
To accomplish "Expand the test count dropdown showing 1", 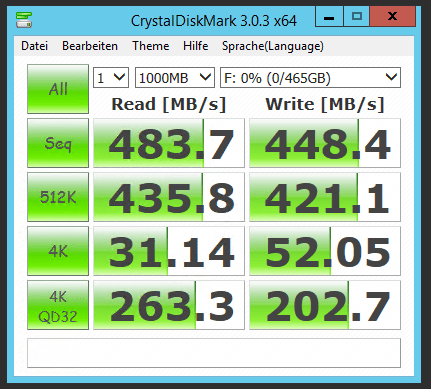I will tap(111, 78).
